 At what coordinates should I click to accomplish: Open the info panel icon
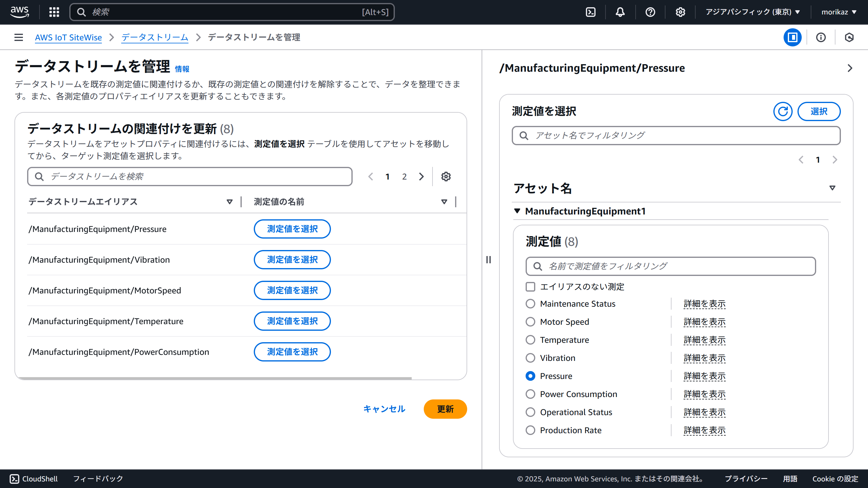click(821, 37)
